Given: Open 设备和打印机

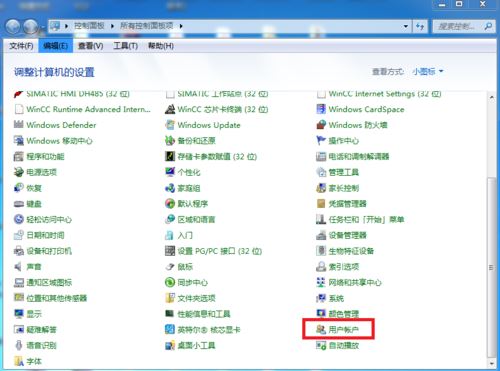Looking at the screenshot, I should 43,251.
